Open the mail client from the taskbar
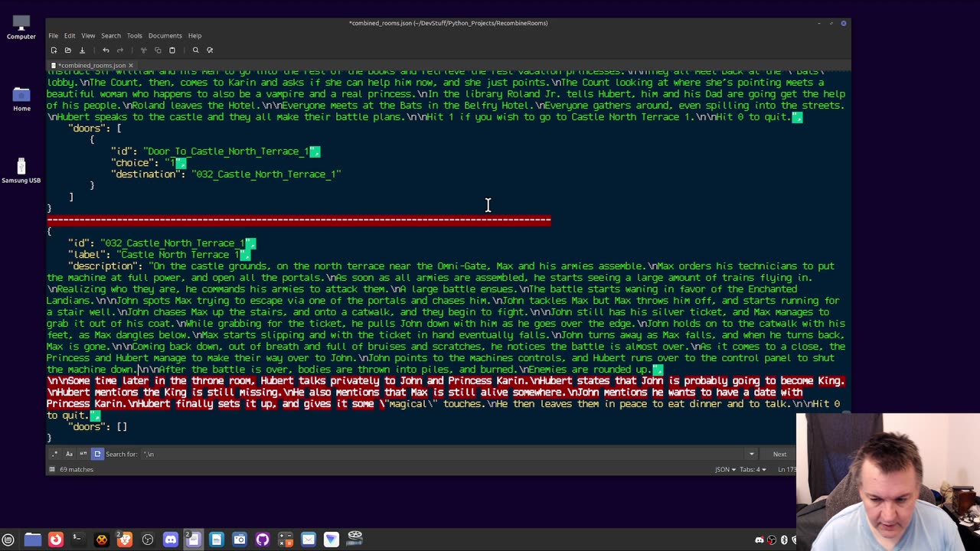Viewport: 980px width, 551px height. [x=309, y=540]
